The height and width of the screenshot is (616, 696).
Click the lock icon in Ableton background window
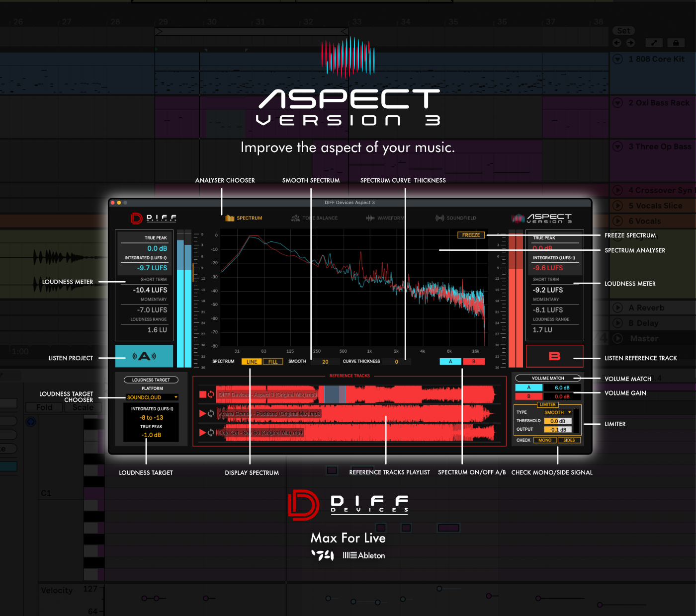pos(676,43)
